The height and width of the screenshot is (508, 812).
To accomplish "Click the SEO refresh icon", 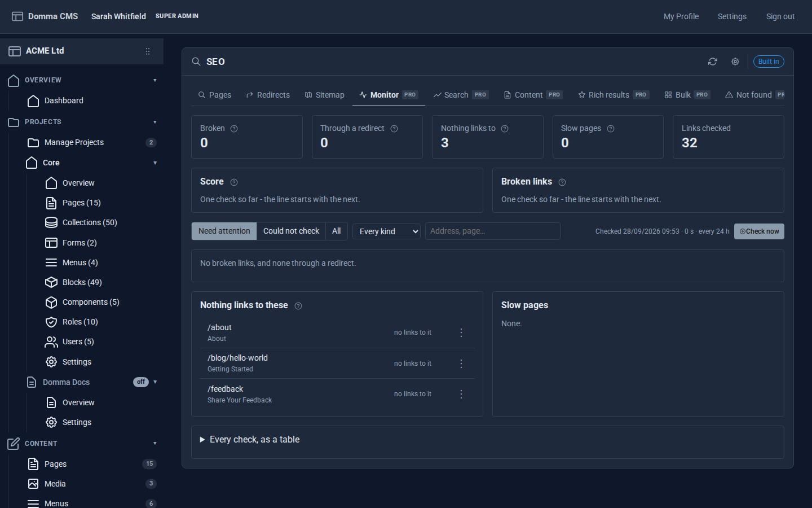I will pos(713,62).
